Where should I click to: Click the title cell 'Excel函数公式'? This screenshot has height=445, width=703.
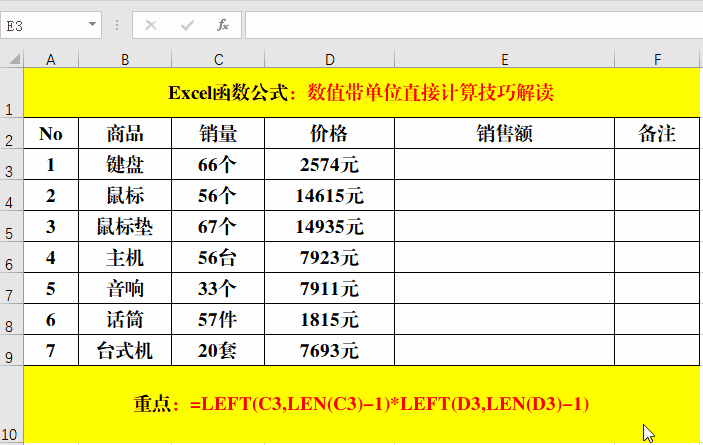point(361,93)
